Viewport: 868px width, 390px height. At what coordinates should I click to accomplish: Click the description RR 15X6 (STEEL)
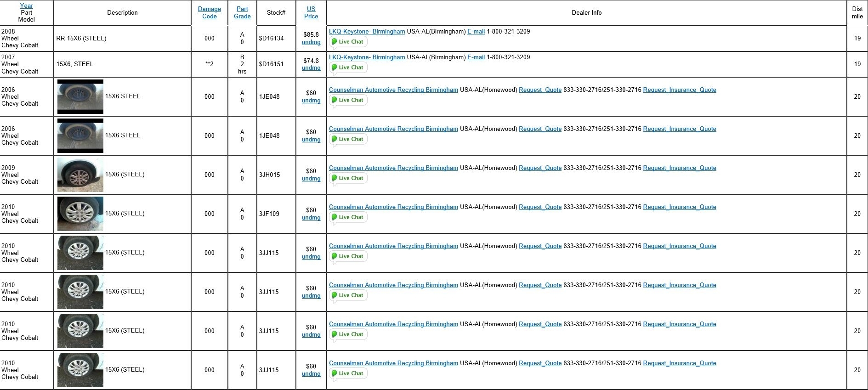81,39
